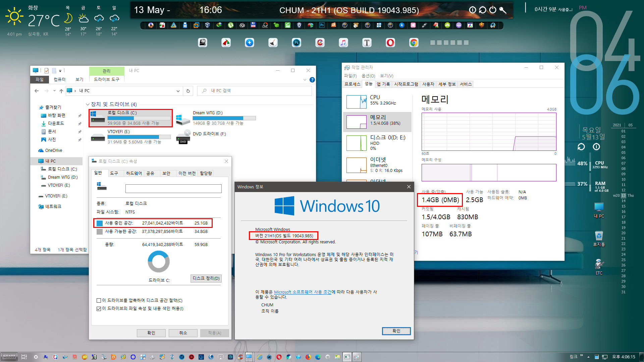Viewport: 644px width, 362px height.
Task: Open the Computer ribbon tab
Action: click(x=60, y=79)
